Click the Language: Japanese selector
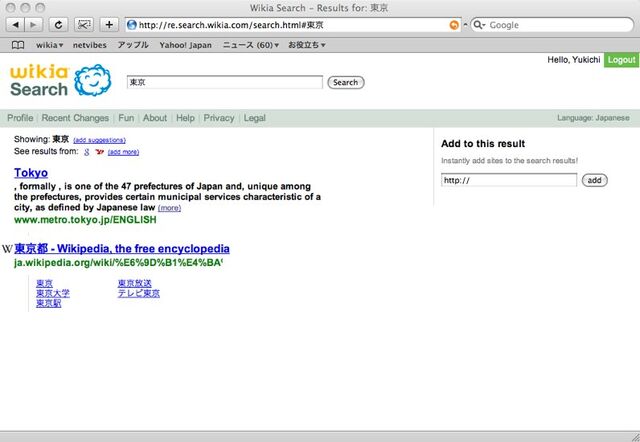Screen dimensions: 640x442 pos(593,118)
